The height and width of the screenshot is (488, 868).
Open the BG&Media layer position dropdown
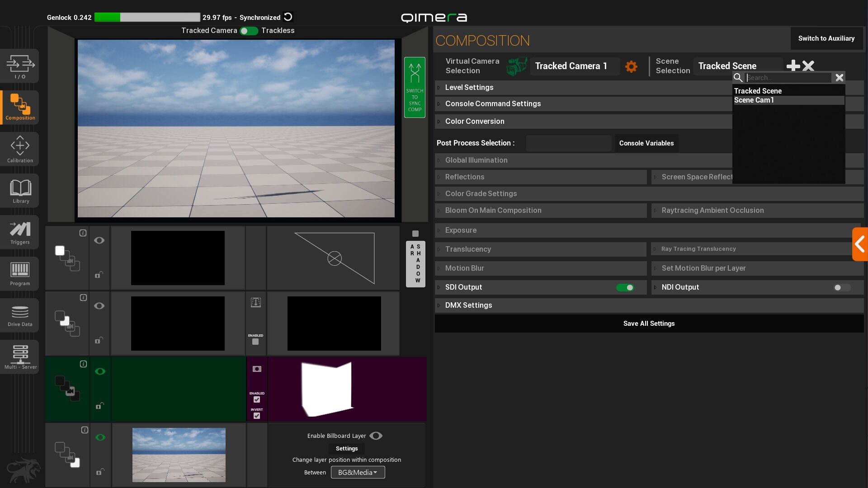358,472
